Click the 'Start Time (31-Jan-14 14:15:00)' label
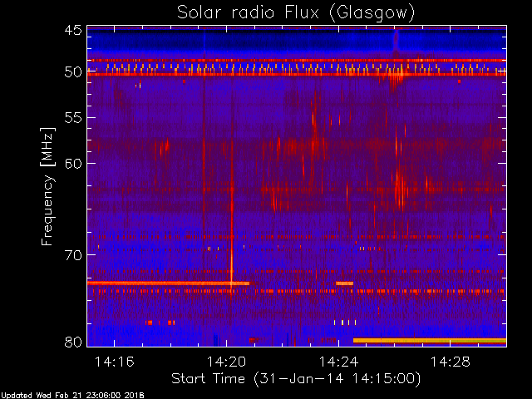 coord(296,379)
